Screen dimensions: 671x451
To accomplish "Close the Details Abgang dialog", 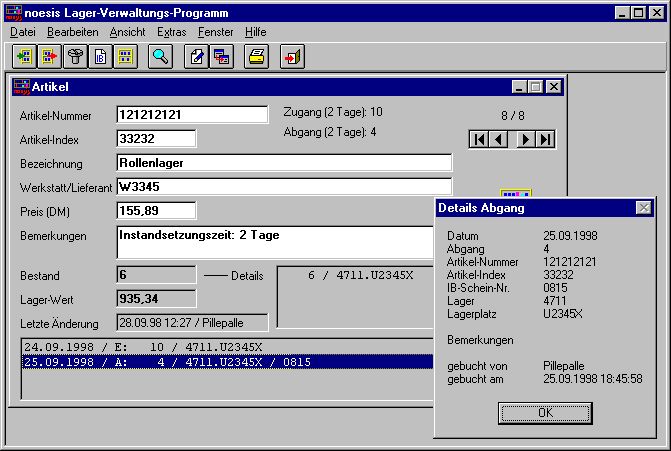I will [644, 208].
